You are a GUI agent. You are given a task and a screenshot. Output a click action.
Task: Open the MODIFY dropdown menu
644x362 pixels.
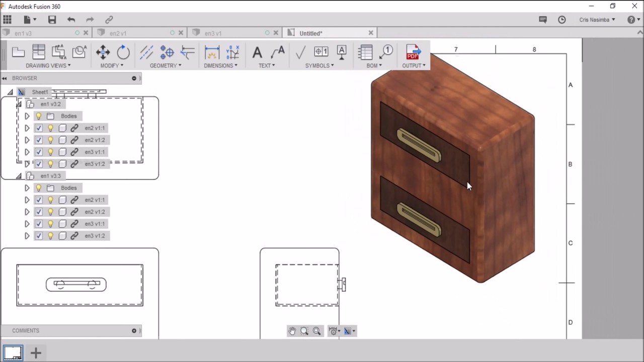(x=112, y=65)
